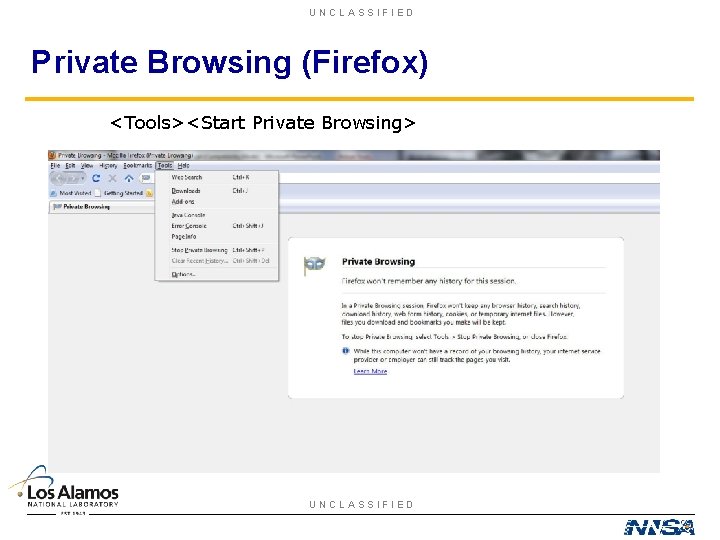Click the Stop loading X icon
Viewport: 720px width, 540px height.
tap(112, 178)
